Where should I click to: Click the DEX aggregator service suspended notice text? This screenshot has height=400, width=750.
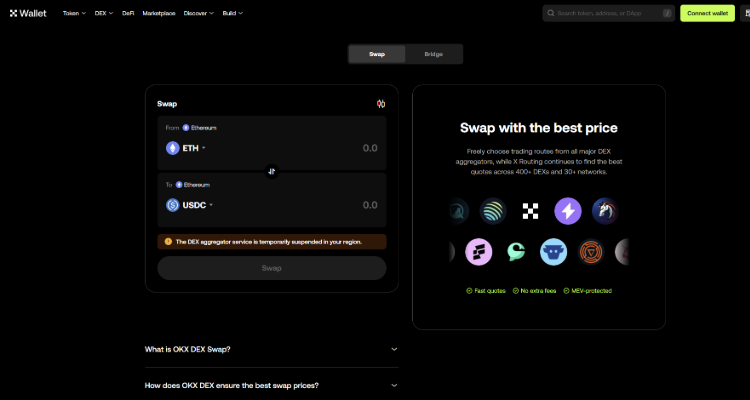tap(268, 242)
